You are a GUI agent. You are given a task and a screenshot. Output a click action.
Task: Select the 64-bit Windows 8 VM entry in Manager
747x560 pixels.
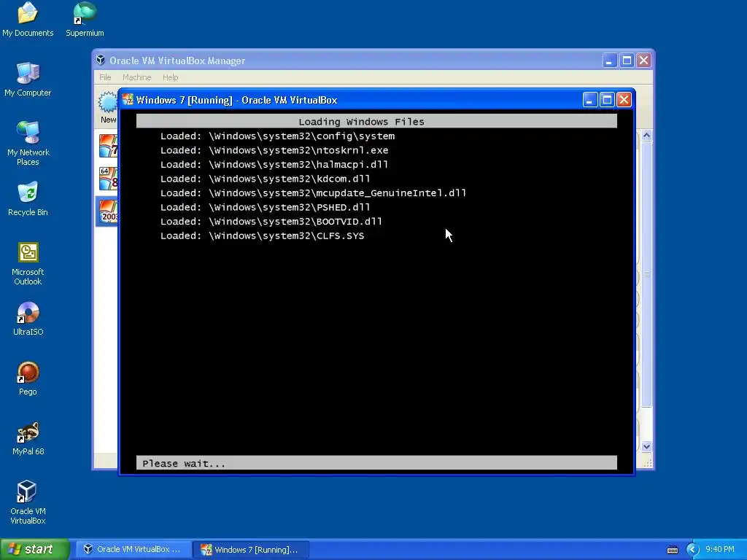pyautogui.click(x=108, y=179)
